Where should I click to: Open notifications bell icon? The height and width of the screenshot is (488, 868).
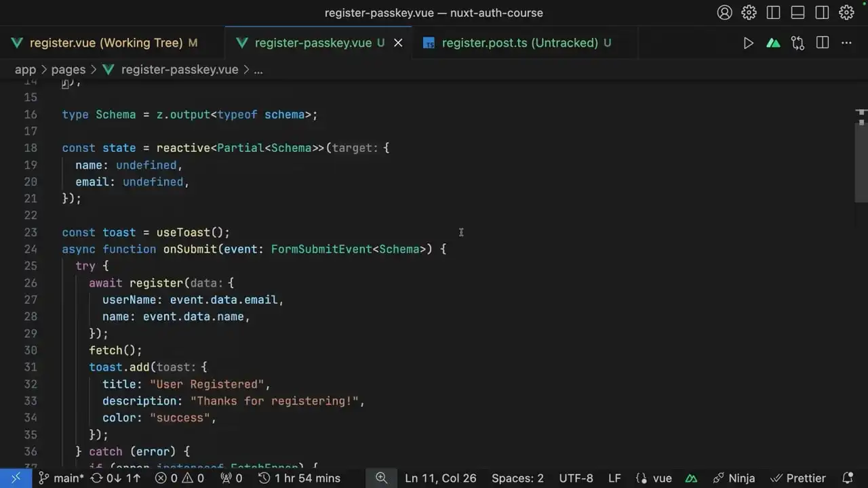pos(848,478)
